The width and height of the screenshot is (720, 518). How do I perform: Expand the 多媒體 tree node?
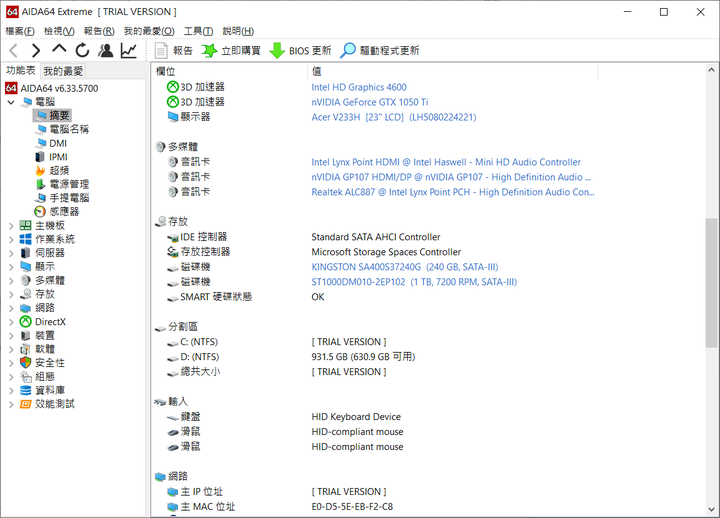click(11, 281)
